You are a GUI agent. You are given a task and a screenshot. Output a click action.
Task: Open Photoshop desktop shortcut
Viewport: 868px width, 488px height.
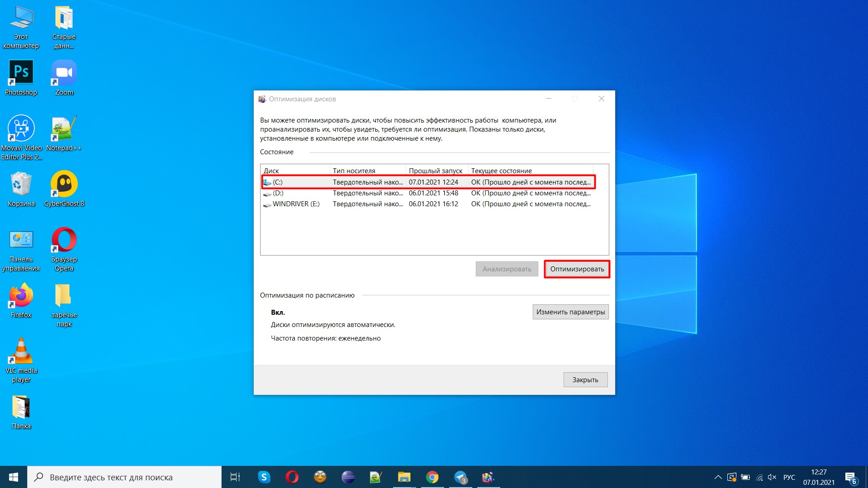point(21,78)
